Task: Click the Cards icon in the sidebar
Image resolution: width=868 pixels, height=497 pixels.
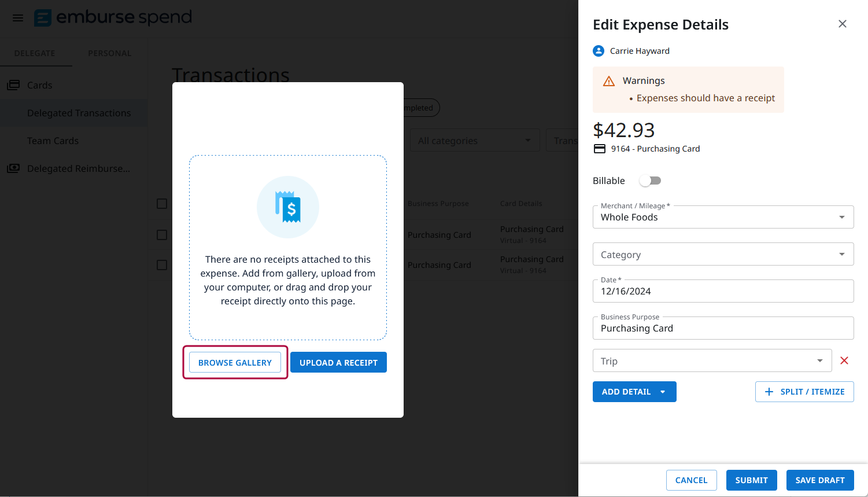Action: 13,84
